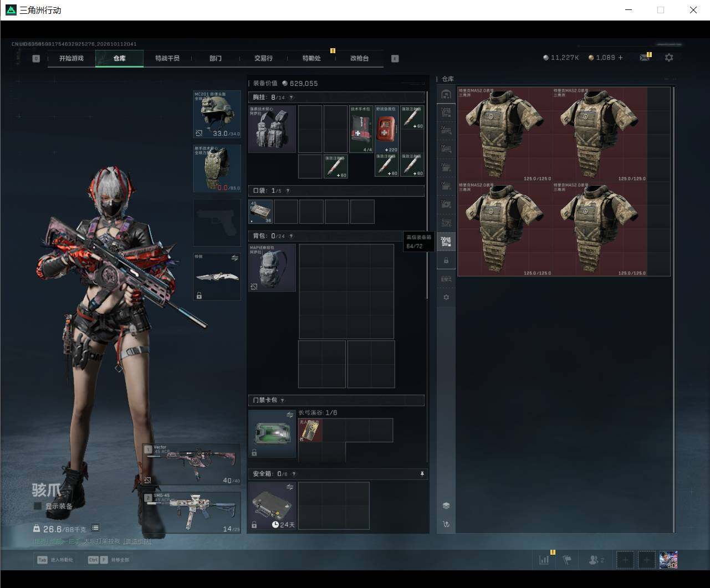Screen dimensions: 710x588
Task: Select the SMG-45 secondary weapon slot
Action: coord(192,513)
